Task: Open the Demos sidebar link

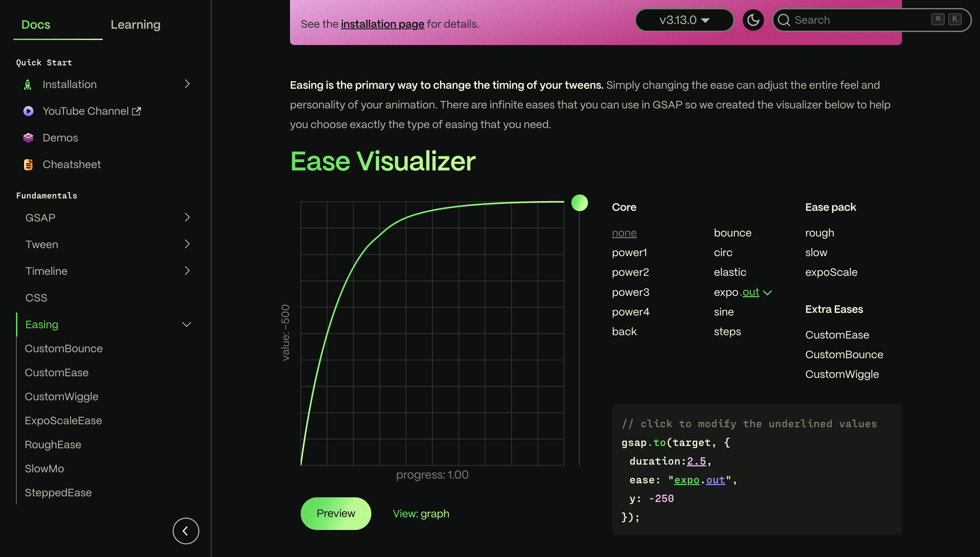Action: pos(60,138)
